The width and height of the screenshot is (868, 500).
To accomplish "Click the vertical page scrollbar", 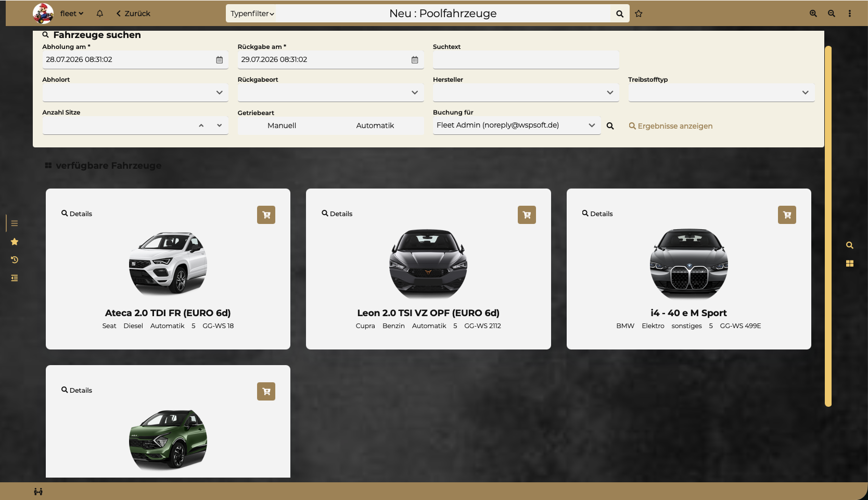I will 828,226.
